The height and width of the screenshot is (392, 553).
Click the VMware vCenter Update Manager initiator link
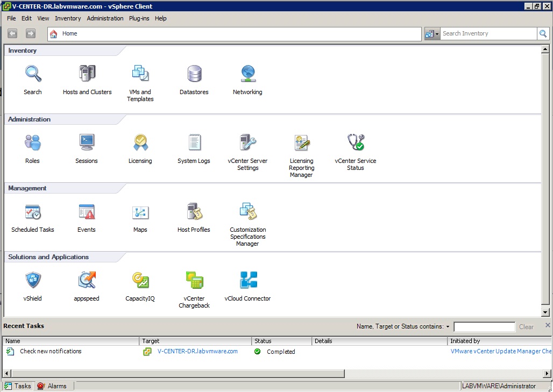501,351
